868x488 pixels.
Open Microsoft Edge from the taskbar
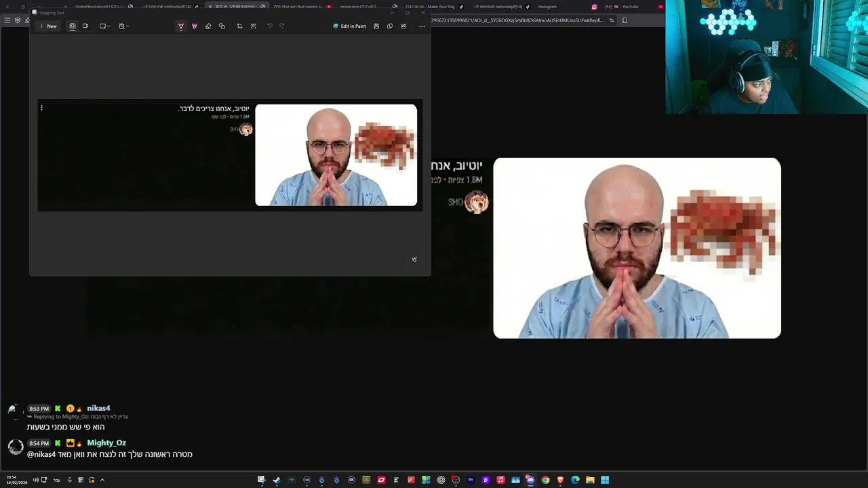pyautogui.click(x=575, y=480)
